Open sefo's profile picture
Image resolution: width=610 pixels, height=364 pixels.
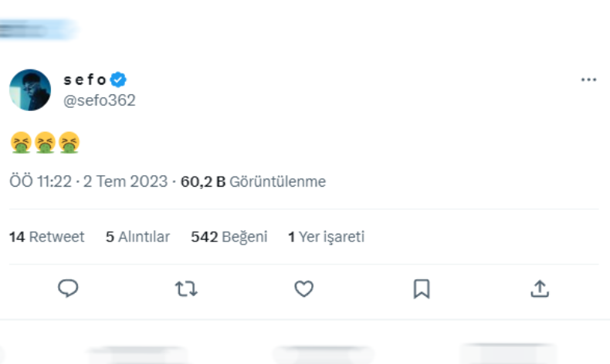pos(29,89)
